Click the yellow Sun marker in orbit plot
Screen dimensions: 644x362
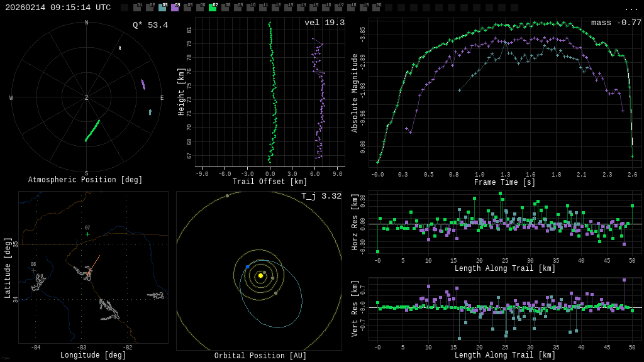pos(260,275)
